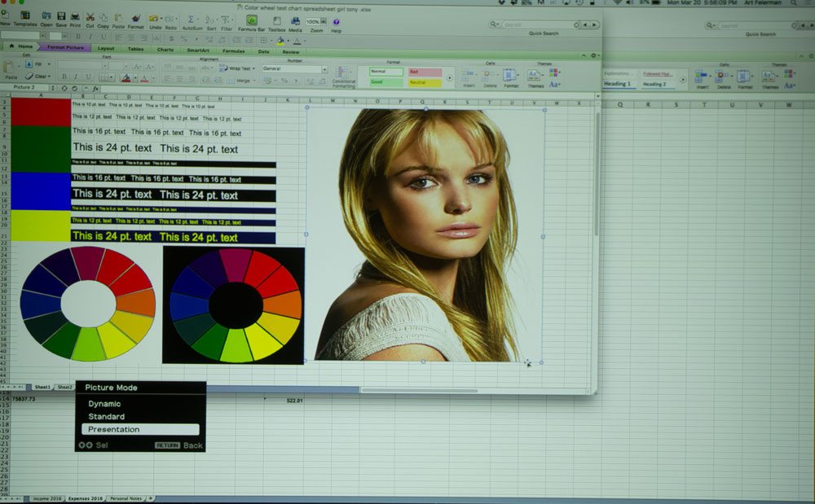Click the Insert cells icon in background window
Screen dimensions: 815x504
[x=703, y=77]
